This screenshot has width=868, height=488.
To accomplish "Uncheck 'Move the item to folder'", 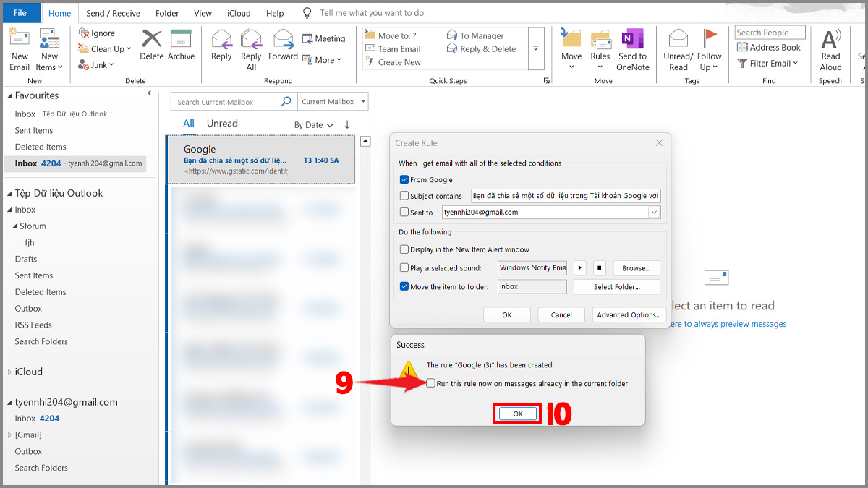I will (404, 286).
